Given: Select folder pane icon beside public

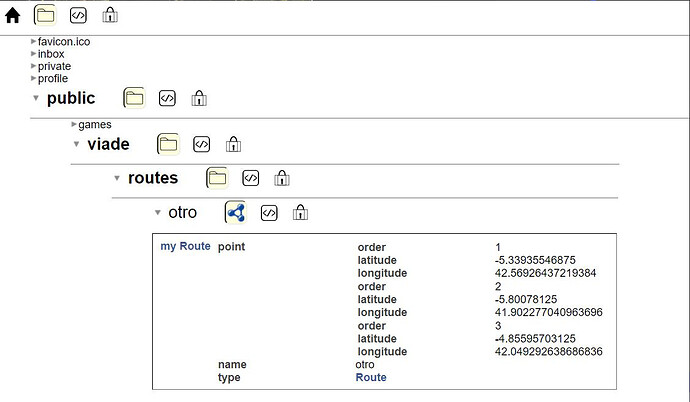Looking at the screenshot, I should [x=134, y=98].
